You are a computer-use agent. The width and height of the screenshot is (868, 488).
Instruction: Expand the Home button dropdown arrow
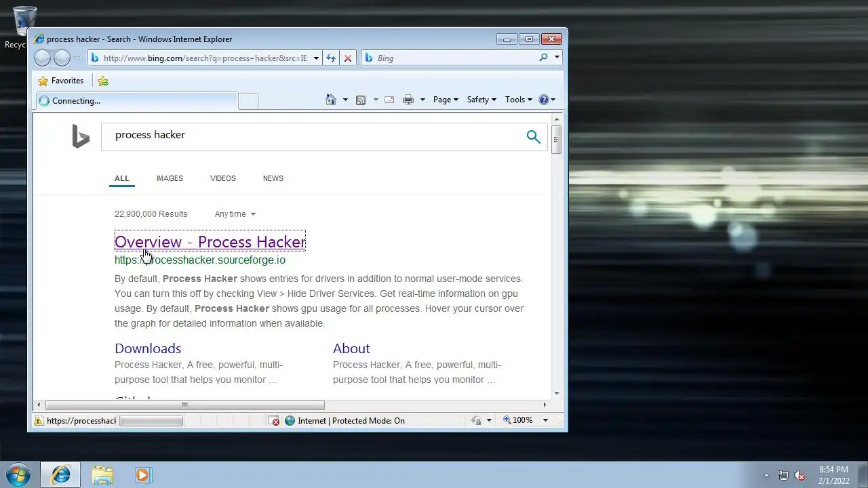[345, 100]
